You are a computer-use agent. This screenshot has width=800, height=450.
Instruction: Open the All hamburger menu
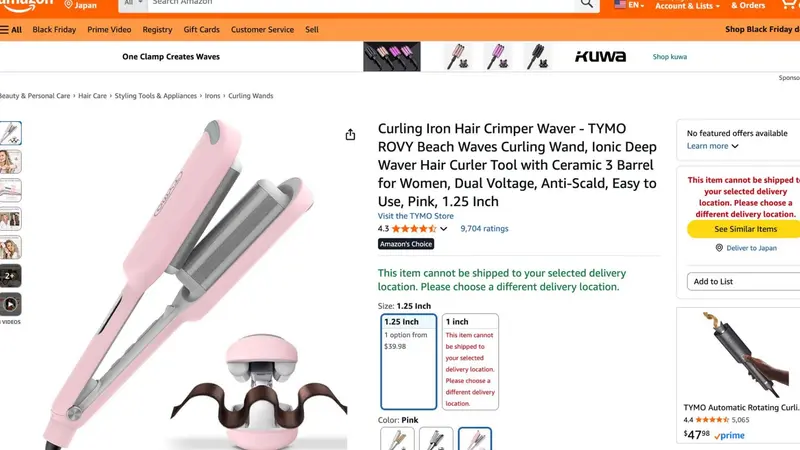click(11, 30)
